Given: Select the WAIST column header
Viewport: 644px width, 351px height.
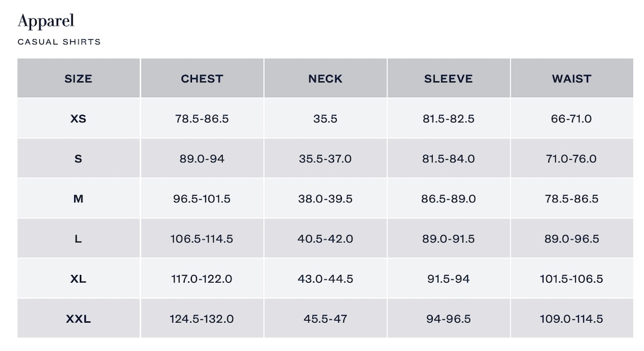Looking at the screenshot, I should click(571, 79).
